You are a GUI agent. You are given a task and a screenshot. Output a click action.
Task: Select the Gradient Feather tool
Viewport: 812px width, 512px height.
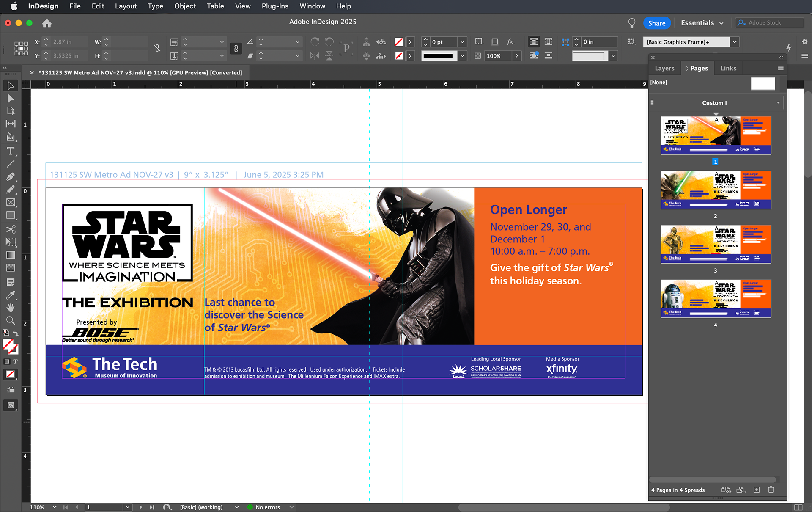pyautogui.click(x=11, y=267)
